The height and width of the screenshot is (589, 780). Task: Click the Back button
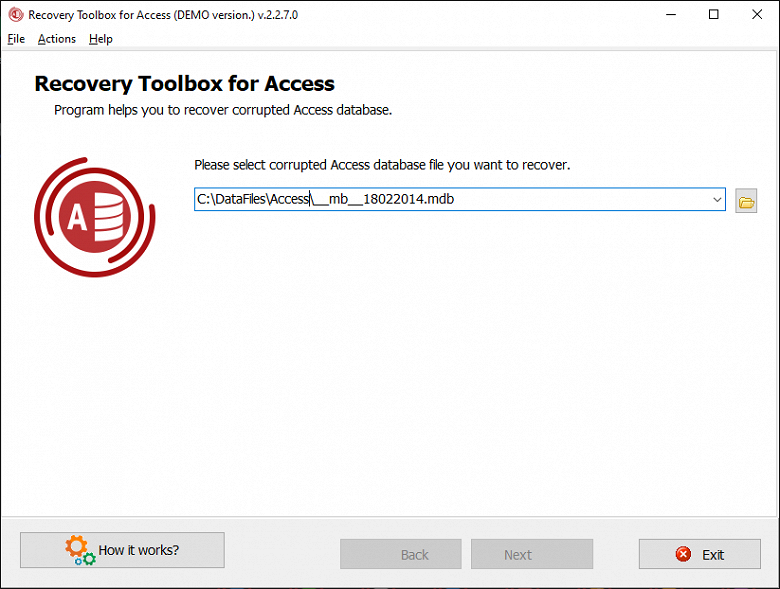[401, 554]
